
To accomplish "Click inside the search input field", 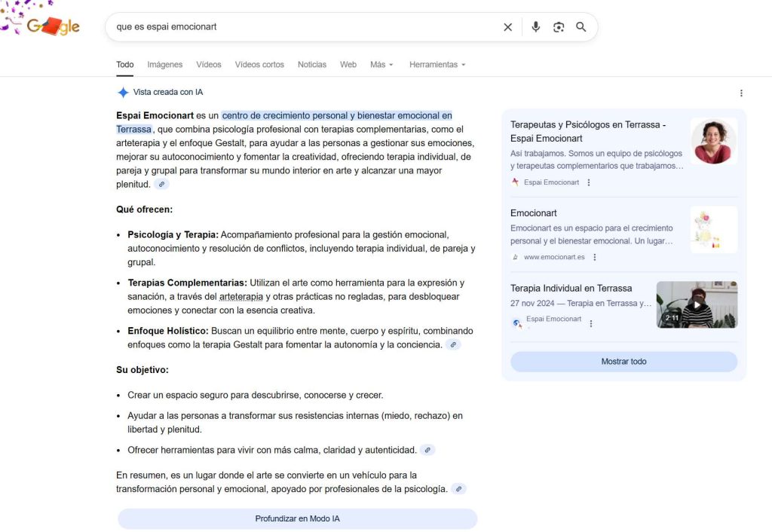I will click(302, 26).
